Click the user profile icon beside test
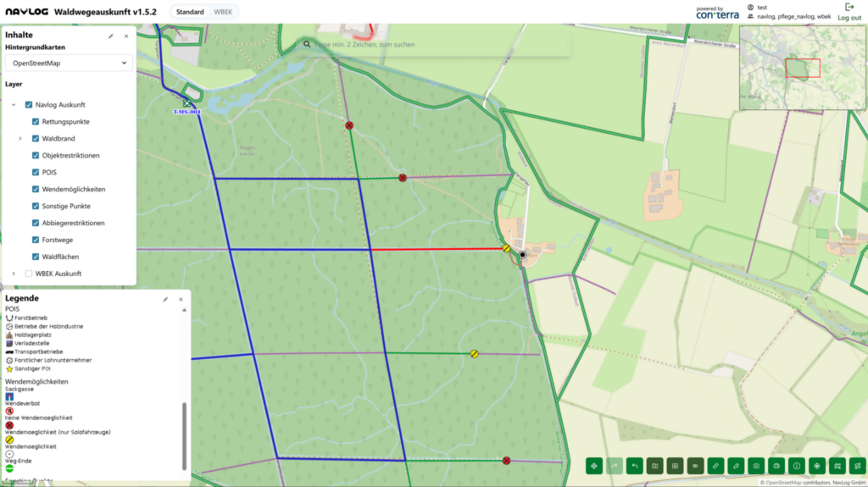This screenshot has width=868, height=487. point(751,7)
